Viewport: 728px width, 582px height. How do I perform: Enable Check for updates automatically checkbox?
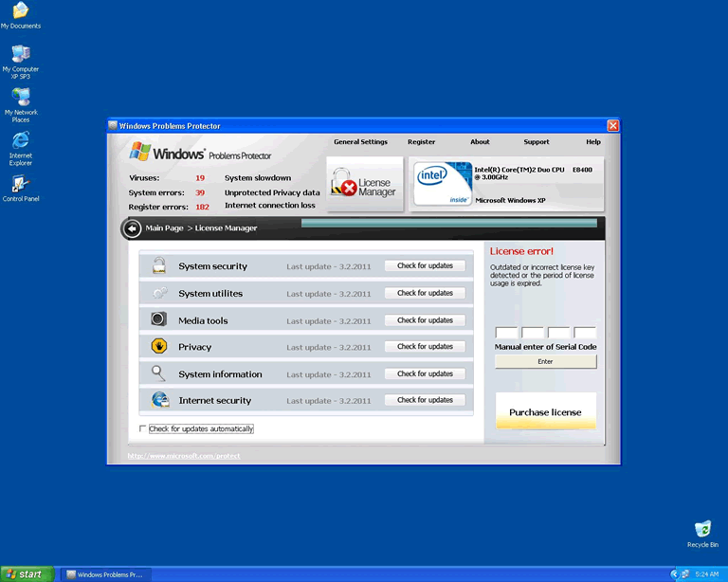[x=143, y=429]
